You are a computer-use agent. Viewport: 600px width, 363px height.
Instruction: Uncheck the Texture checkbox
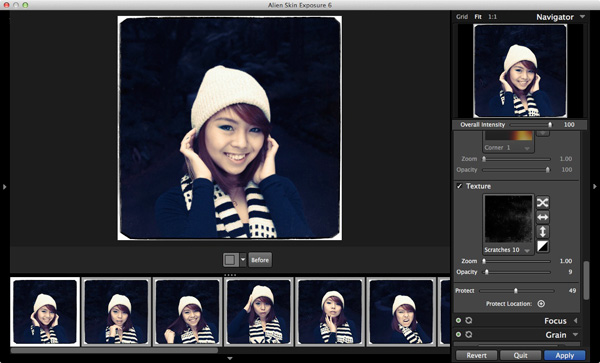(460, 186)
